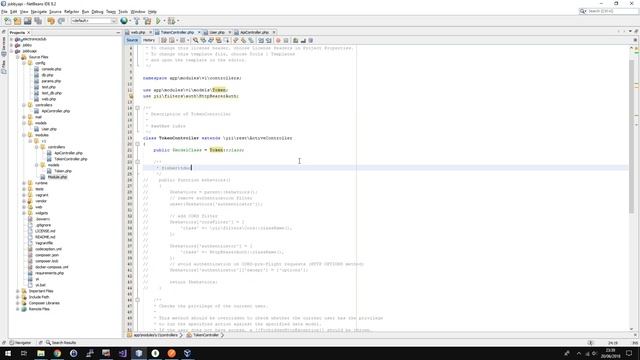Image resolution: width=640 pixels, height=360 pixels.
Task: Toggle the Source view button
Action: (x=132, y=40)
